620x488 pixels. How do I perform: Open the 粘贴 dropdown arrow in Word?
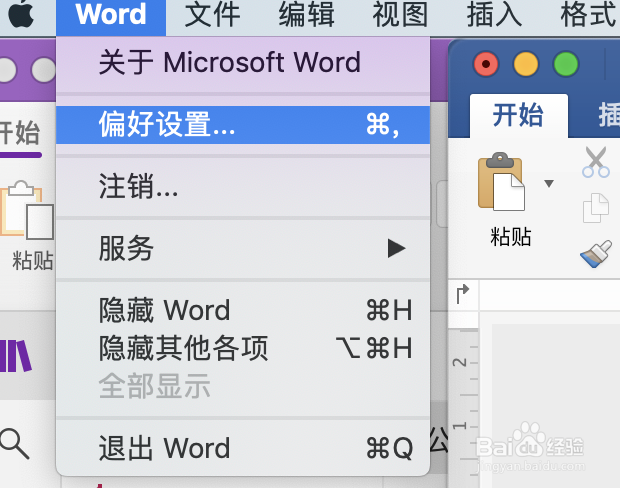click(548, 183)
